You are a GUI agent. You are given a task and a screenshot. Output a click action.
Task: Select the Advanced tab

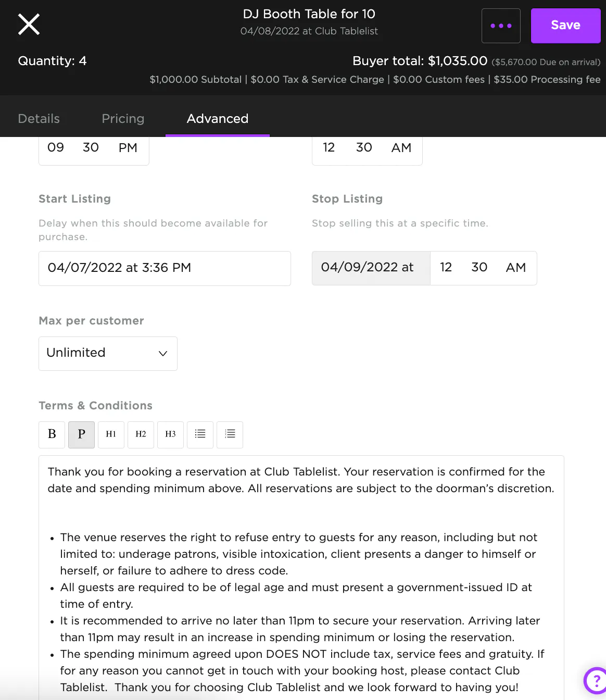pos(217,119)
